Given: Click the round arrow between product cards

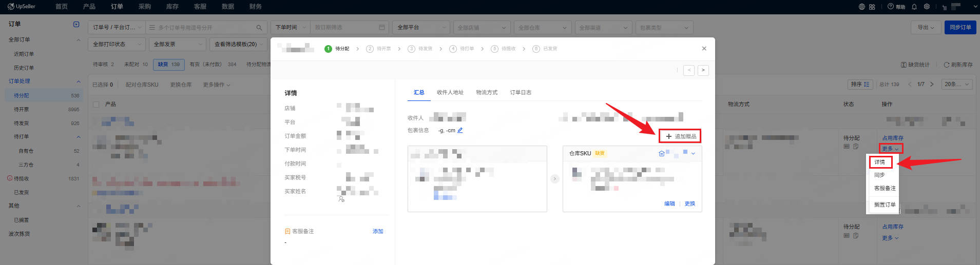Looking at the screenshot, I should pyautogui.click(x=554, y=179).
